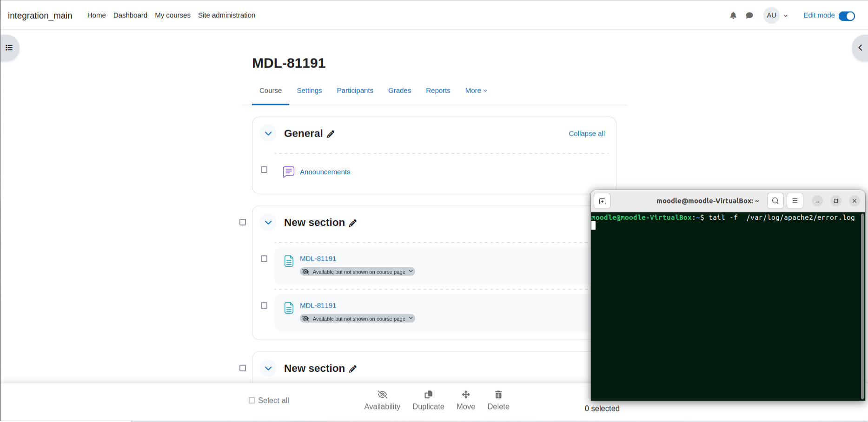Viewport: 868px width, 422px height.
Task: Switch to the Course tab
Action: click(271, 91)
